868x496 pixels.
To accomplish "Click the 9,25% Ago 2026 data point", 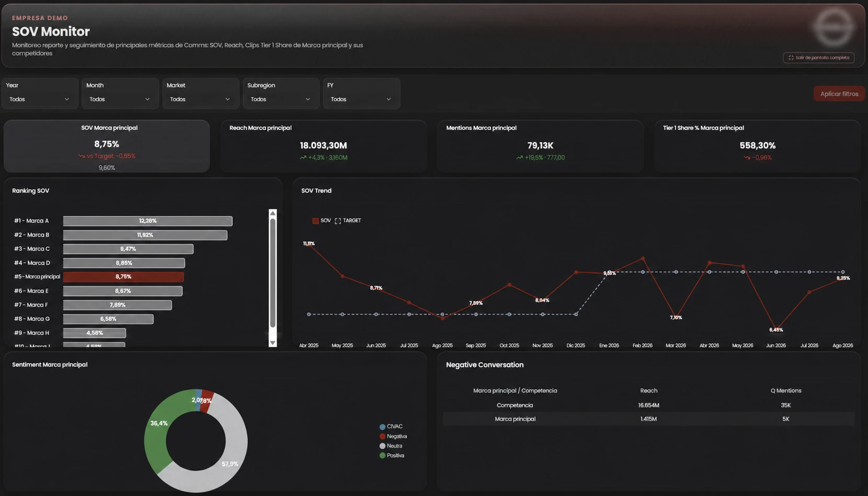I will pyautogui.click(x=843, y=278).
